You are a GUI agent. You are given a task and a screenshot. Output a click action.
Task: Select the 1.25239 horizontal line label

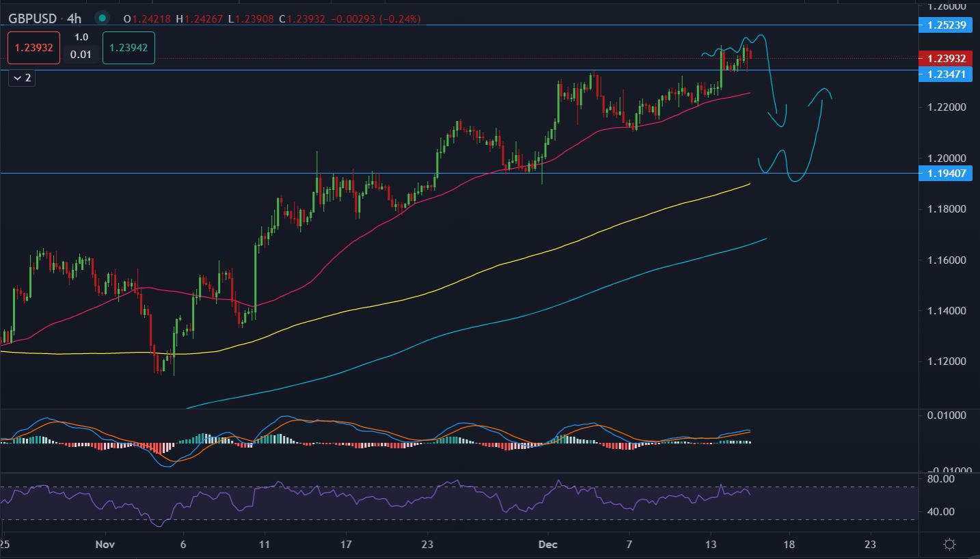point(947,25)
